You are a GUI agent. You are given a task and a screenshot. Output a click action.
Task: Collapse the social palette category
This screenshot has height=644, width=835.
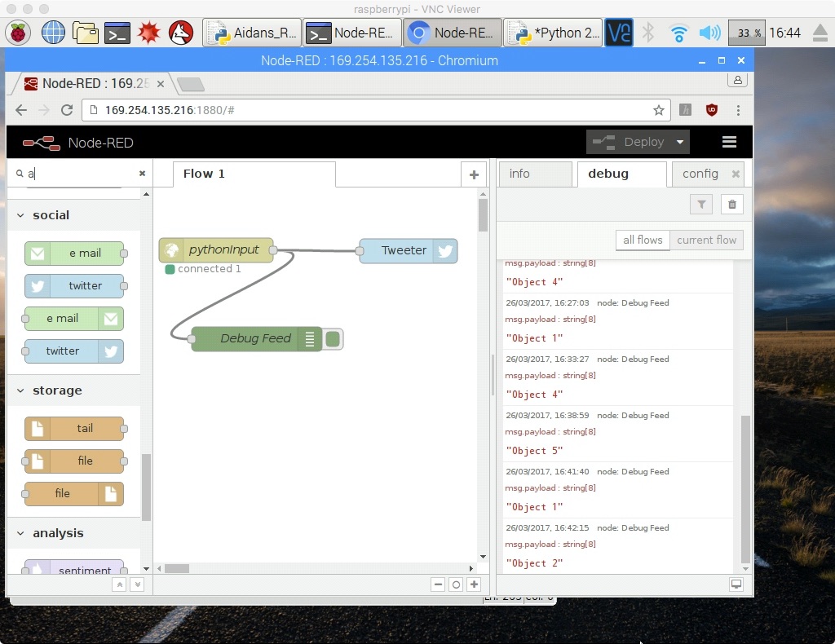coord(21,215)
